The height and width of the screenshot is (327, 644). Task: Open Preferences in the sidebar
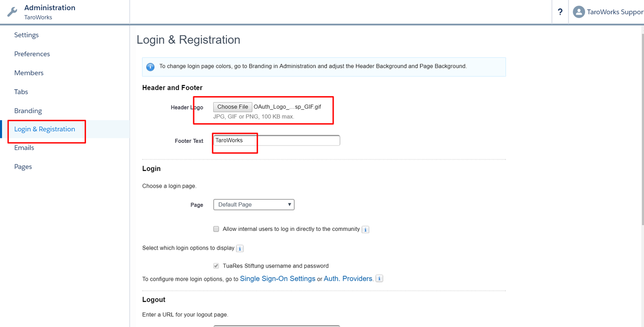click(32, 54)
